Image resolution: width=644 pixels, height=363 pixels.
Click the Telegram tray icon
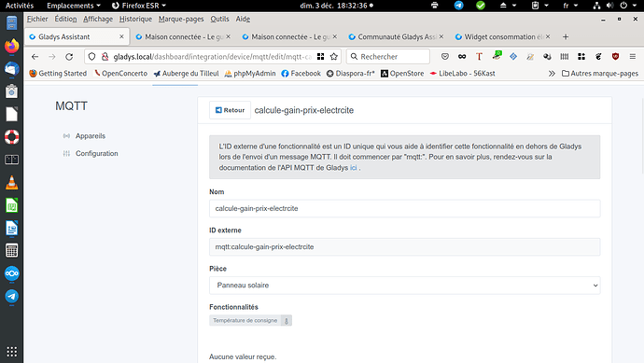coord(459,6)
